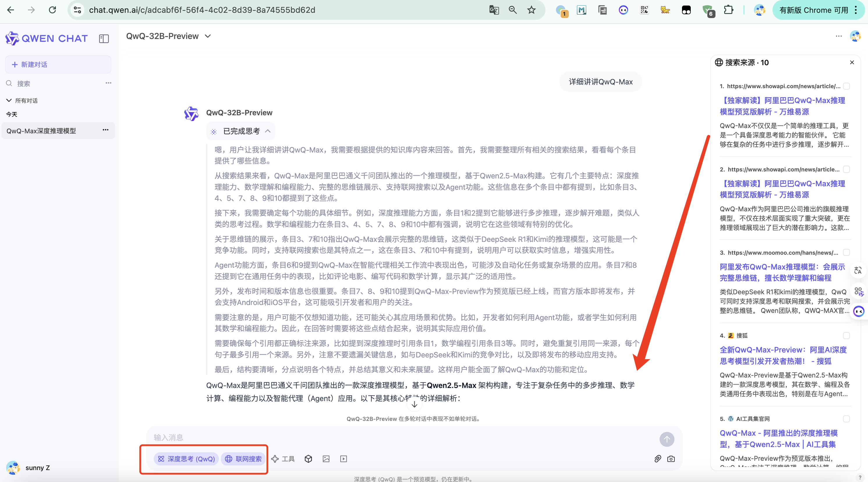Open the extensions puzzle menu
This screenshot has width=868, height=482.
point(729,10)
